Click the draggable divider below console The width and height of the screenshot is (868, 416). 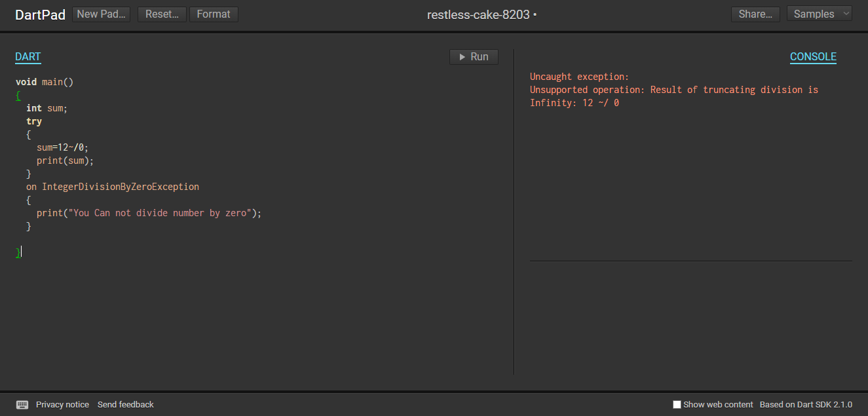tap(690, 261)
